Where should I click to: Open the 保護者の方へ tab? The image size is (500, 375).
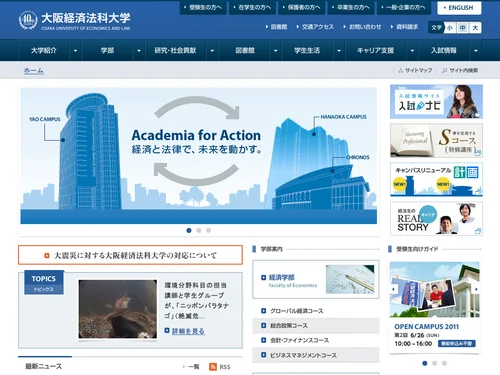click(302, 7)
